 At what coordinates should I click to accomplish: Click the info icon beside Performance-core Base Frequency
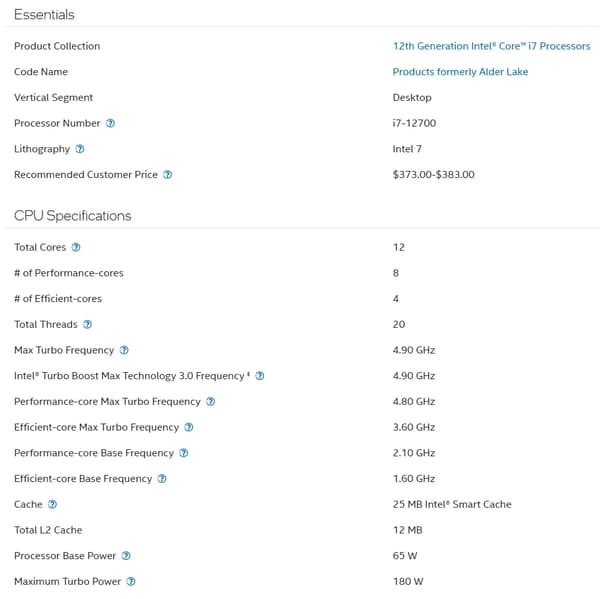(184, 453)
